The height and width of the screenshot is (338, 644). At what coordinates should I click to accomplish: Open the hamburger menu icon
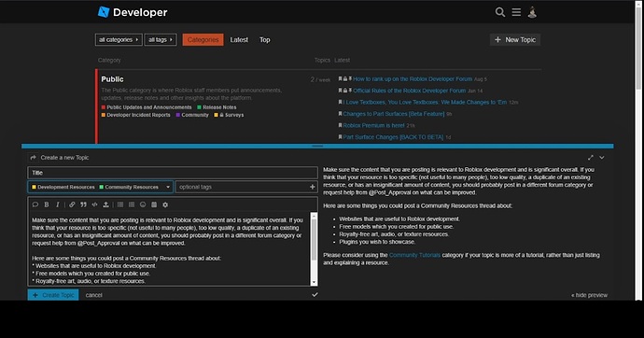pyautogui.click(x=516, y=12)
